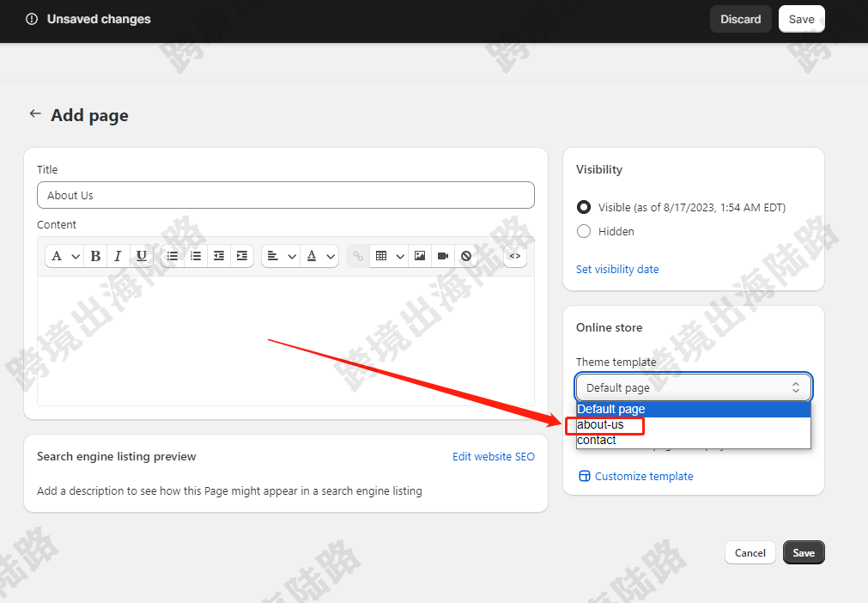
Task: Select the Visible radio button
Action: point(584,207)
